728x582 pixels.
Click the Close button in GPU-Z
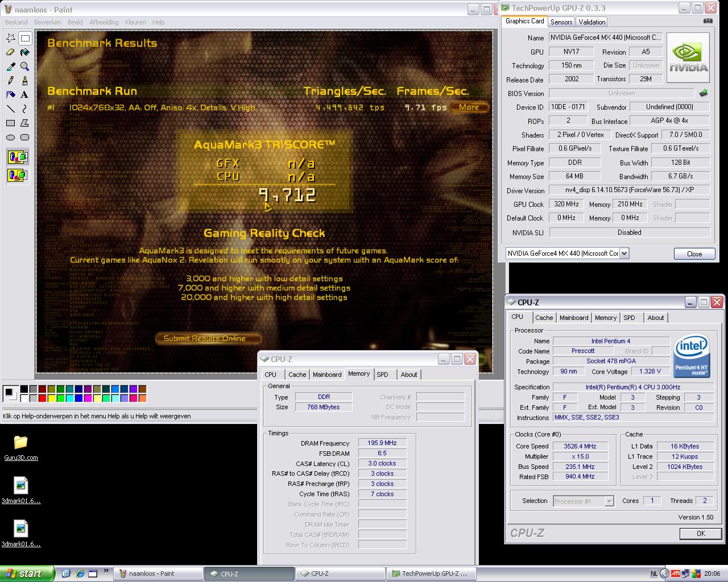pyautogui.click(x=694, y=253)
